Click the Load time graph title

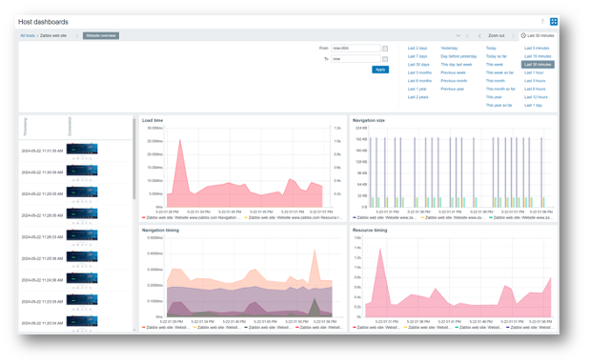tap(152, 120)
